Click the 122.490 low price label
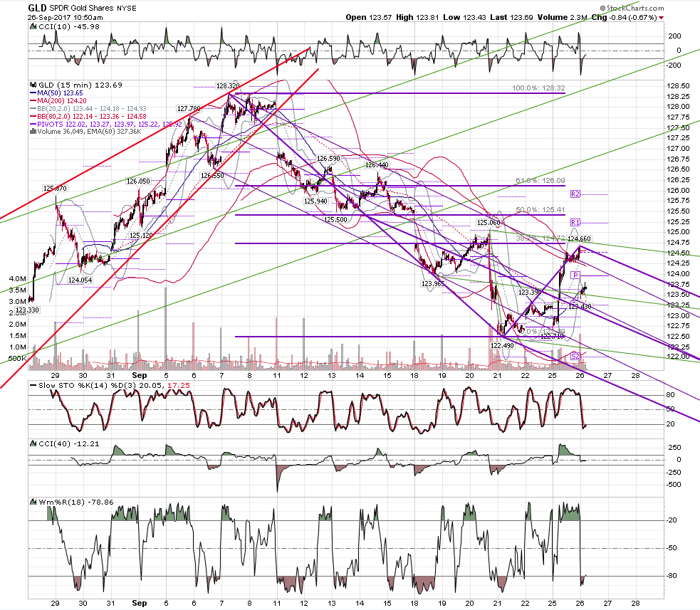 tap(502, 346)
